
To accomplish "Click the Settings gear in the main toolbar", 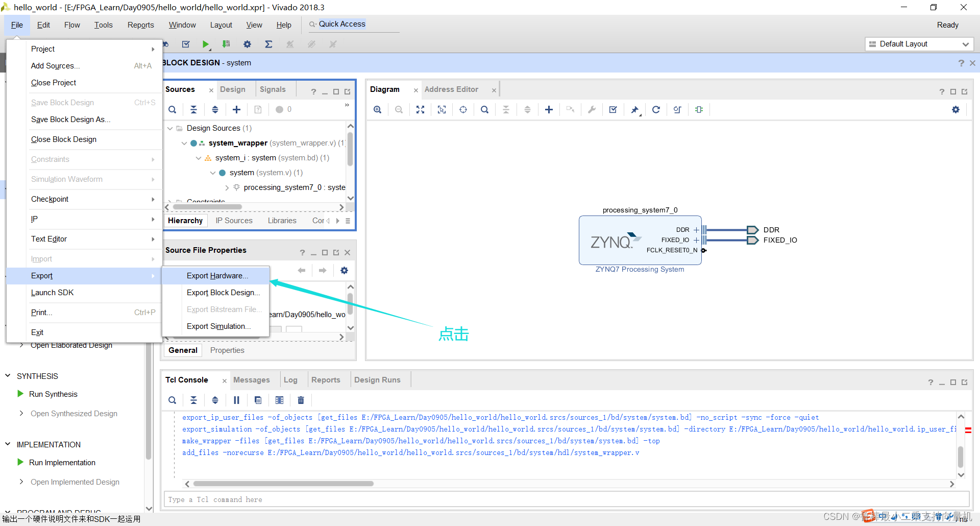I will point(247,44).
